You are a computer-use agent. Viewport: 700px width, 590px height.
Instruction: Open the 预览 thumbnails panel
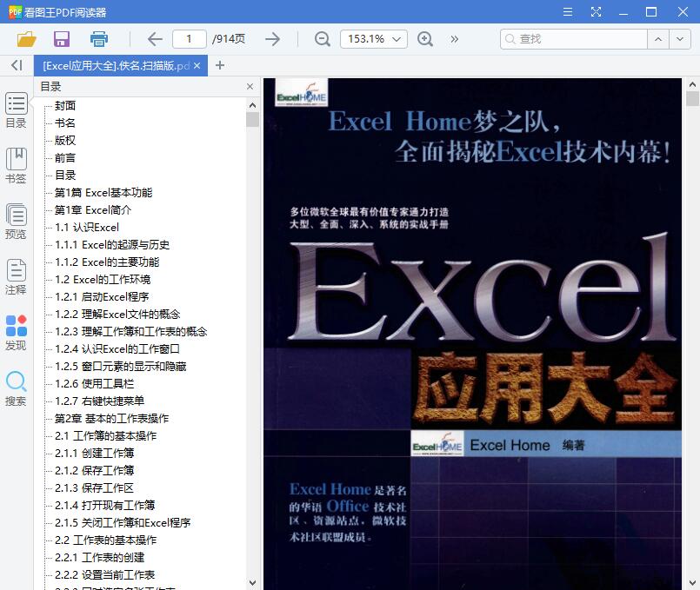[16, 222]
